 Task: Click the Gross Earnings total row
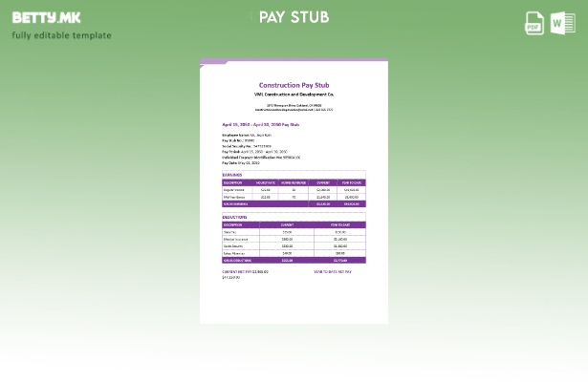(x=294, y=203)
